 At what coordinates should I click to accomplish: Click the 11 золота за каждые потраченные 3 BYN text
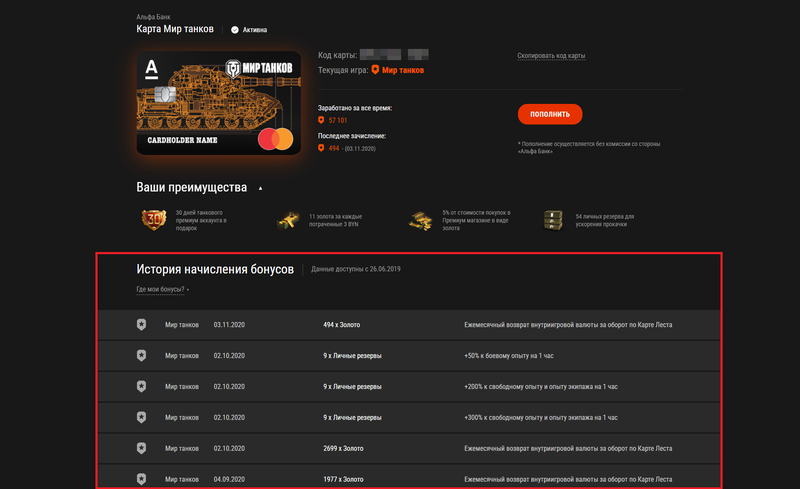[335, 220]
